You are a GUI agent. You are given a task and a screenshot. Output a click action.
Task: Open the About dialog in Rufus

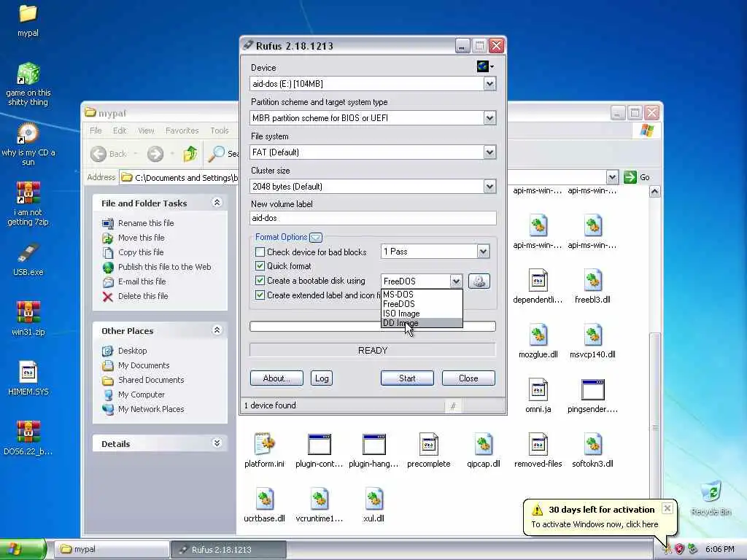click(276, 378)
